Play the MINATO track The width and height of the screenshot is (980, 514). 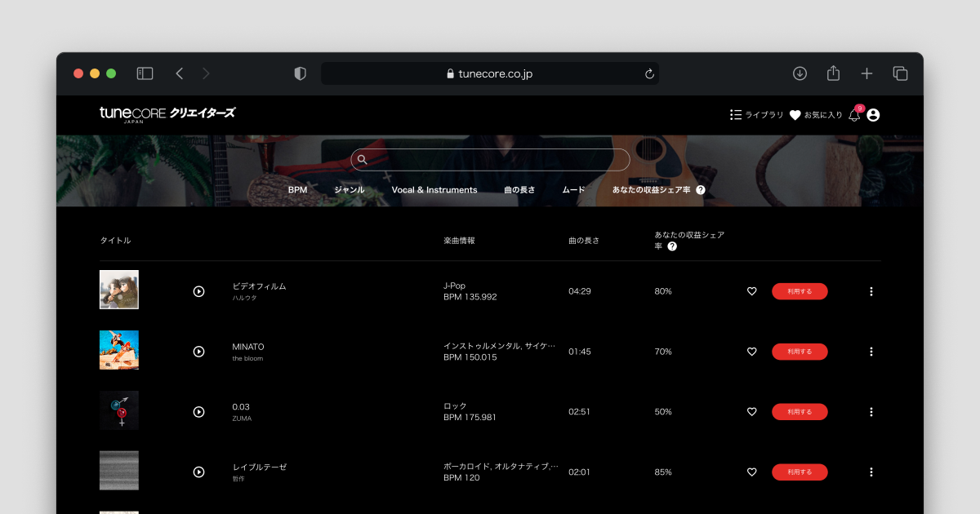[x=198, y=352]
